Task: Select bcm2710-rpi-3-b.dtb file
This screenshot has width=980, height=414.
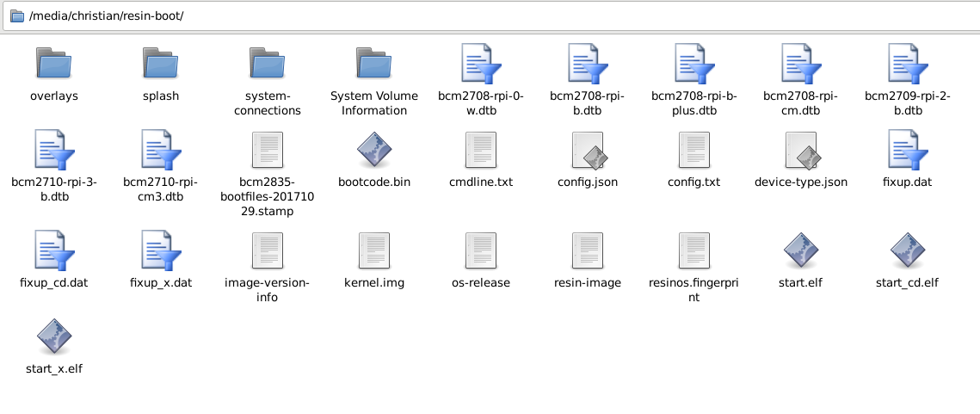Action: pyautogui.click(x=53, y=166)
